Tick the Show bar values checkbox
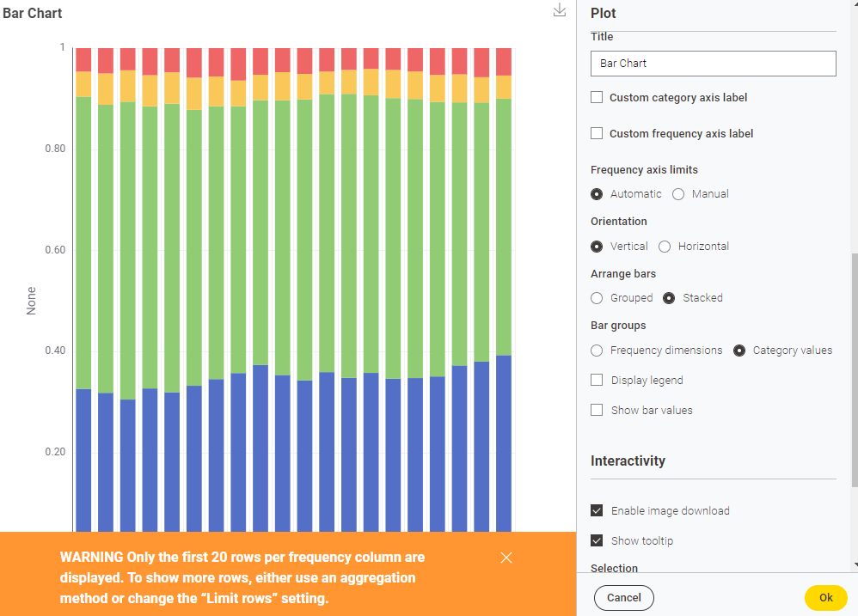858x616 pixels. 597,410
